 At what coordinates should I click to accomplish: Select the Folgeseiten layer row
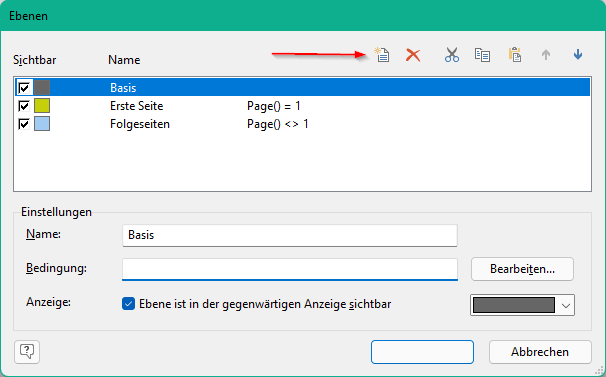[303, 124]
